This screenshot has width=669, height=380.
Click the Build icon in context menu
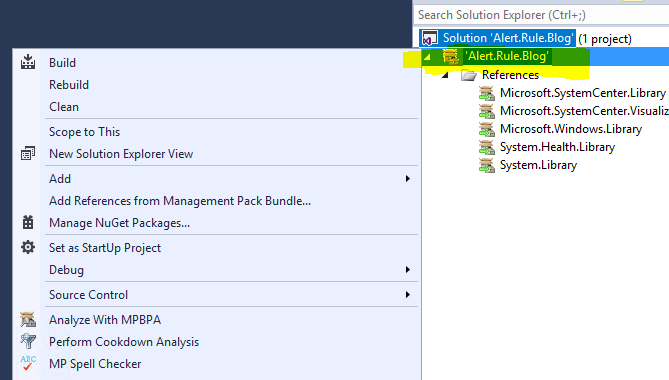pos(28,62)
